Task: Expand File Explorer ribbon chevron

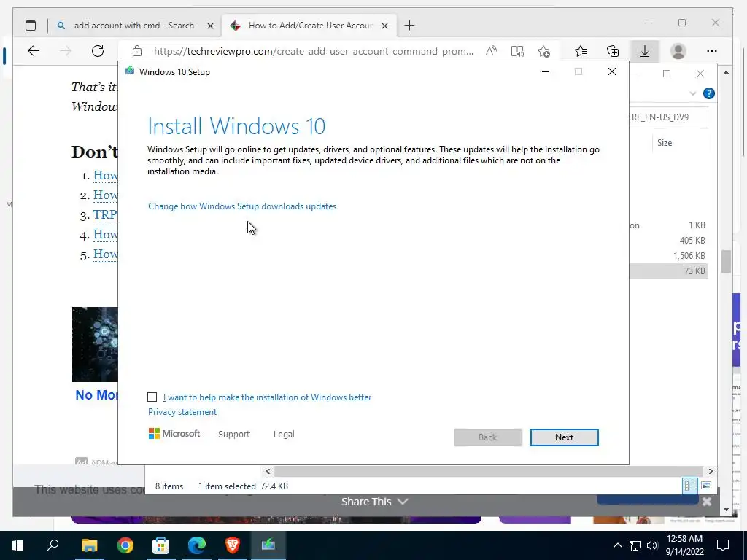Action: pos(693,93)
